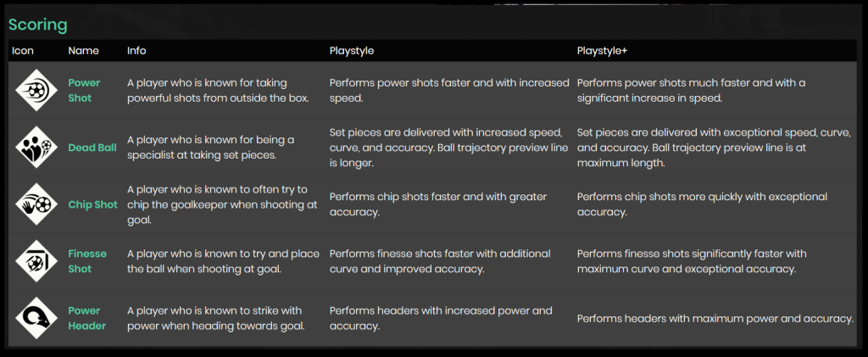This screenshot has height=357, width=868.
Task: Click the Power Shot playstyle icon
Action: (36, 90)
